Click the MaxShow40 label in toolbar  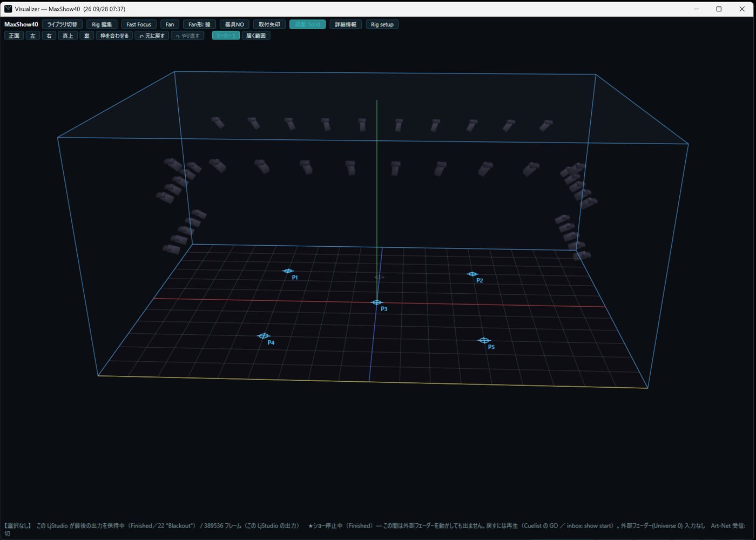(21, 24)
